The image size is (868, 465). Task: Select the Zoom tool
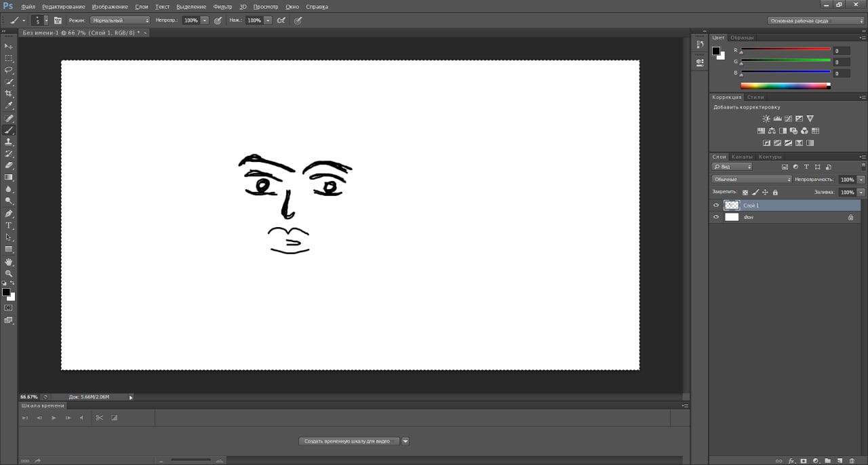(9, 274)
